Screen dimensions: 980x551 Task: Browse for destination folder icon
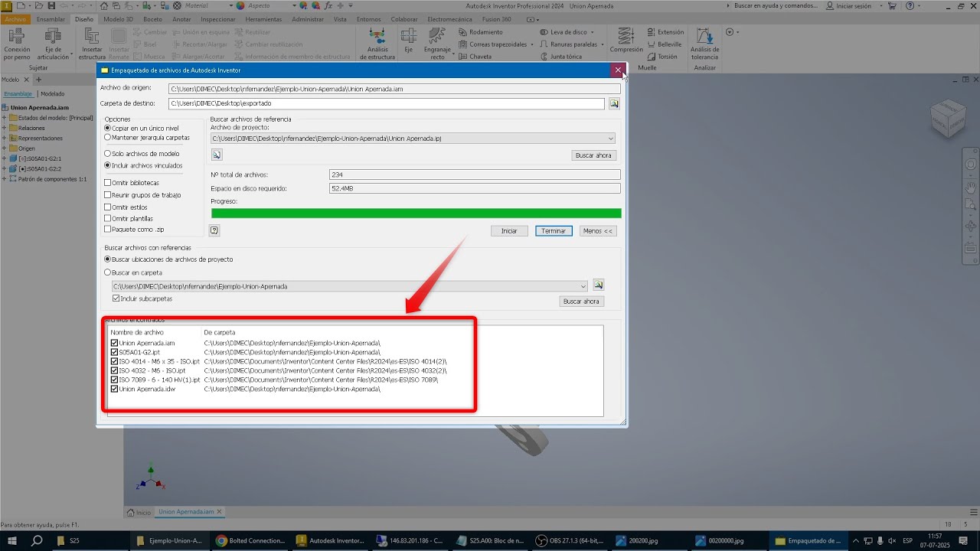[x=614, y=103]
